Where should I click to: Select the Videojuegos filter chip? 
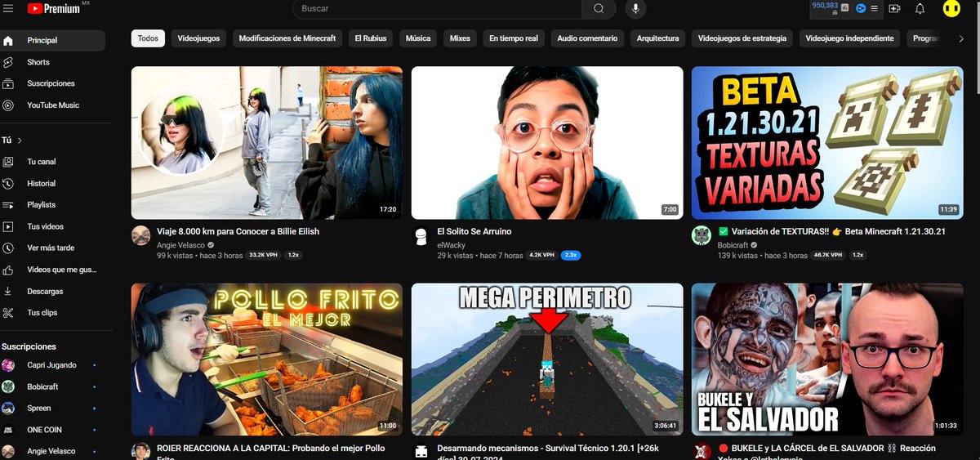pos(198,38)
